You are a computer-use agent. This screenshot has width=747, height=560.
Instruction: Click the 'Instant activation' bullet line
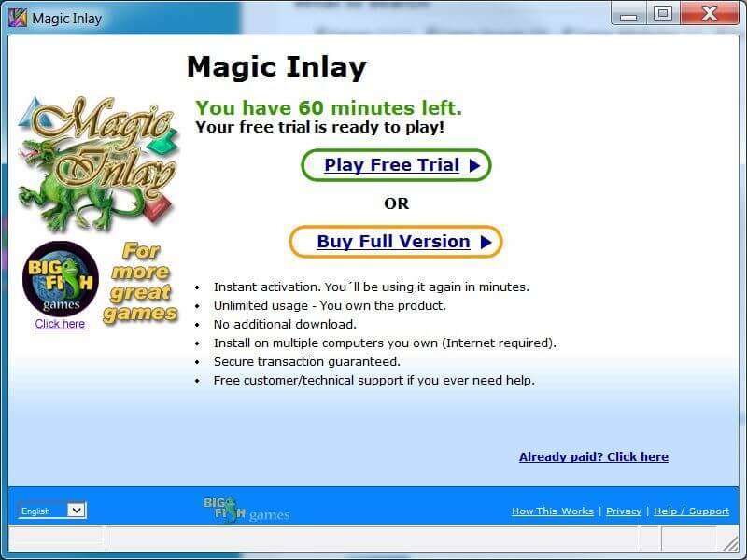coord(371,287)
